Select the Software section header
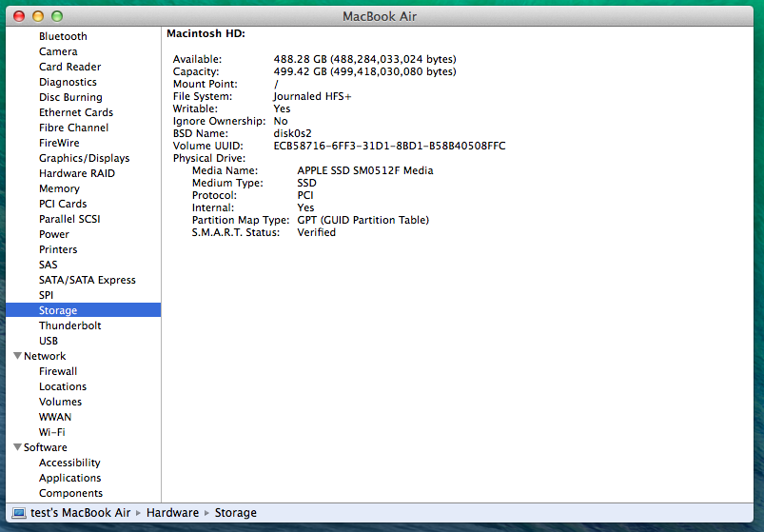Viewport: 764px width, 532px height. 46,447
